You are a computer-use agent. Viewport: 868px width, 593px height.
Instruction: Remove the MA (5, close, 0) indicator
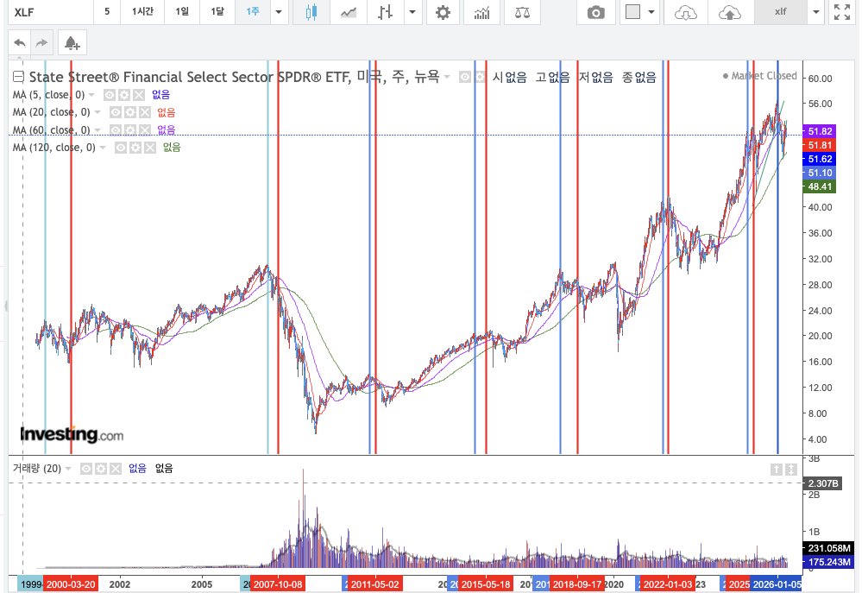tap(139, 95)
